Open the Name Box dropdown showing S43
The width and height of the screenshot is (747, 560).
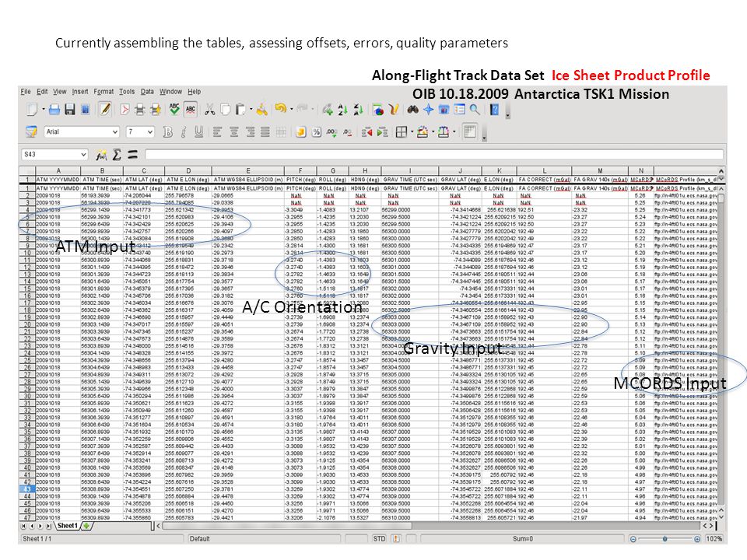tap(83, 154)
